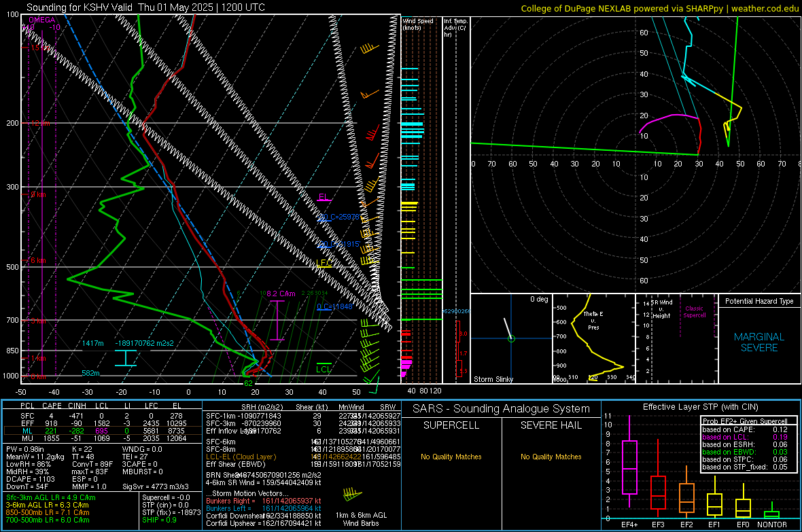Click the '850-500mb LR = 7.1 C/km' line
This screenshot has height=532, width=802.
click(48, 512)
